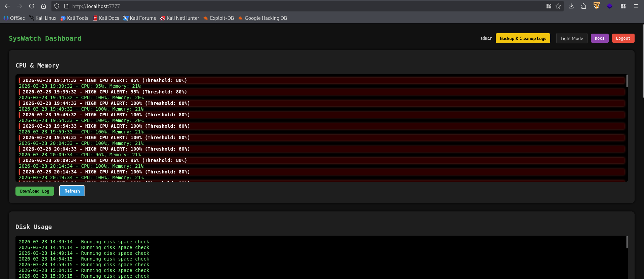Click the grid extension icon near menu
The image size is (644, 279).
coord(623,6)
